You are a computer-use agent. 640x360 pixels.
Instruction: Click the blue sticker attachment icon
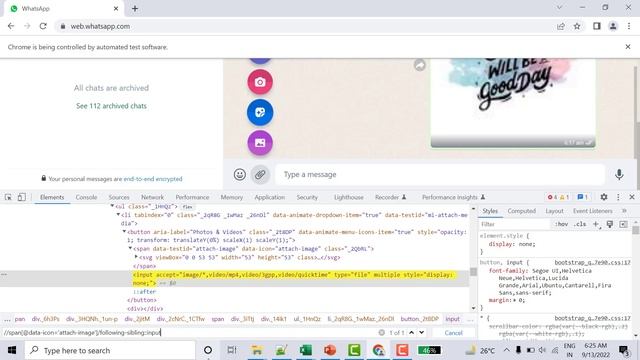(x=260, y=112)
